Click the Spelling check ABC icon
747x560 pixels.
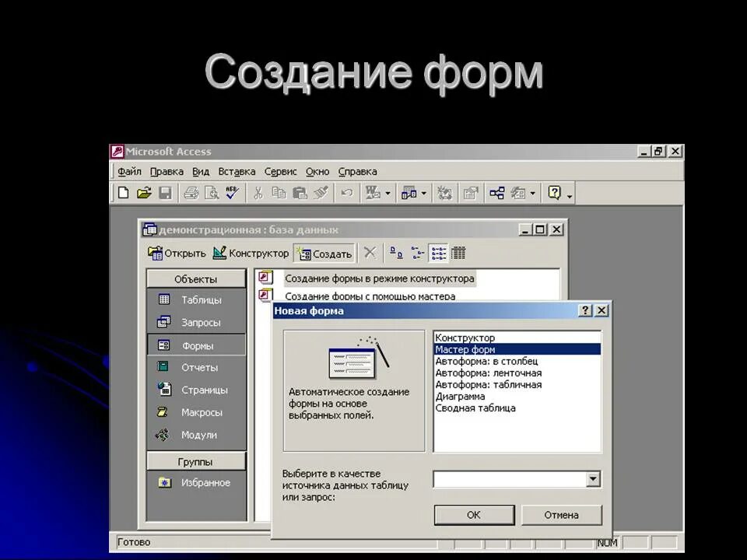pyautogui.click(x=232, y=193)
